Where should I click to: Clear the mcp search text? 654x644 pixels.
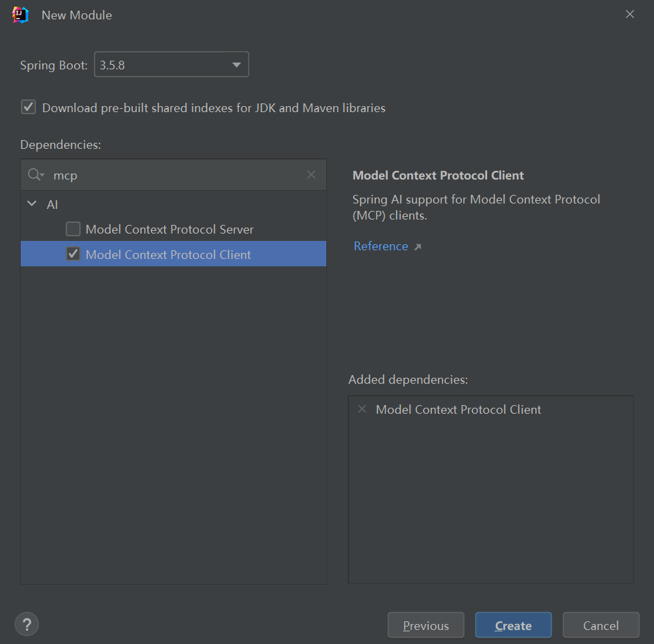point(311,175)
